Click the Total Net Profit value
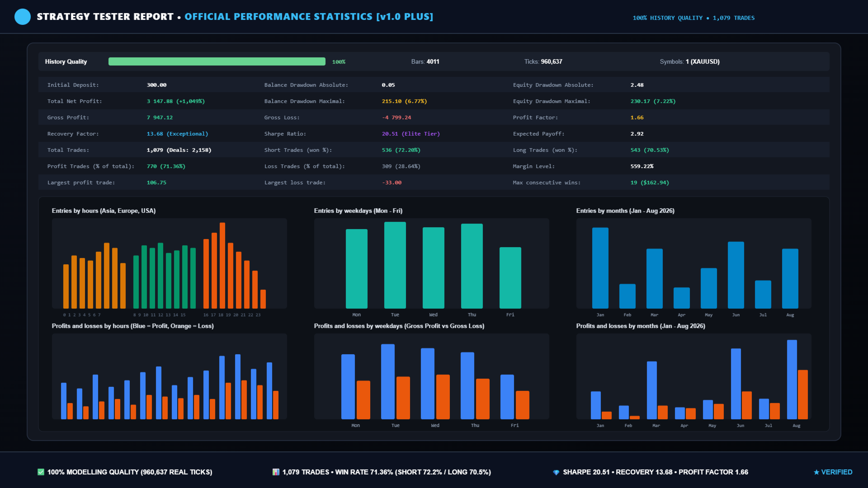This screenshot has height=488, width=868. point(176,101)
